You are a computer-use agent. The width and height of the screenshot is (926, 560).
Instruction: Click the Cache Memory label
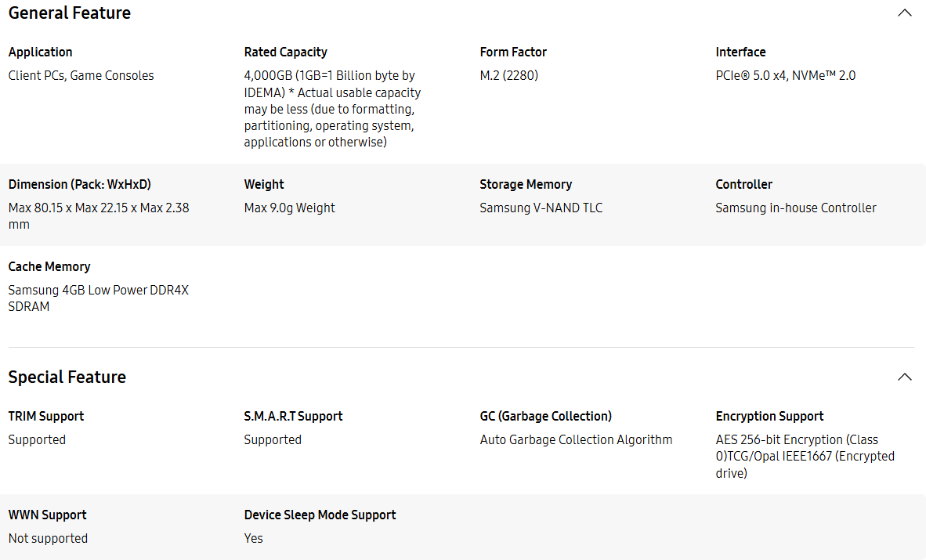[x=49, y=266]
